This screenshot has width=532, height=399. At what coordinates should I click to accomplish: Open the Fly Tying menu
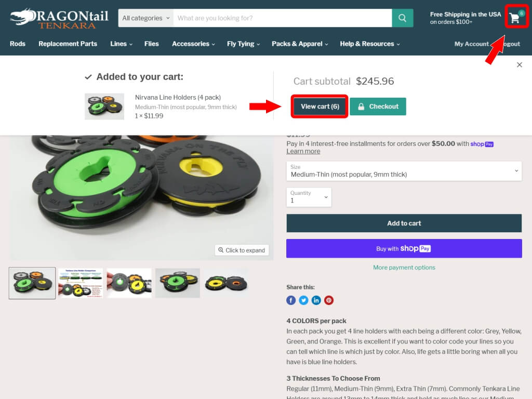243,44
